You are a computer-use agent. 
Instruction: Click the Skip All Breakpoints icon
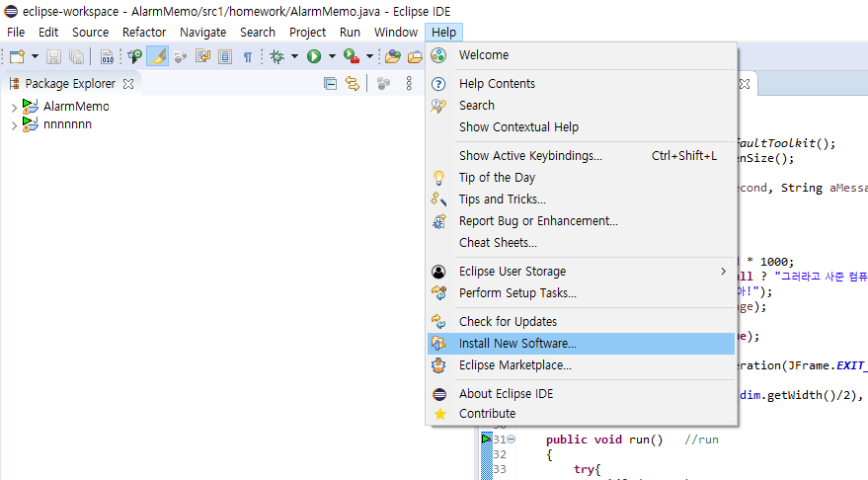135,56
